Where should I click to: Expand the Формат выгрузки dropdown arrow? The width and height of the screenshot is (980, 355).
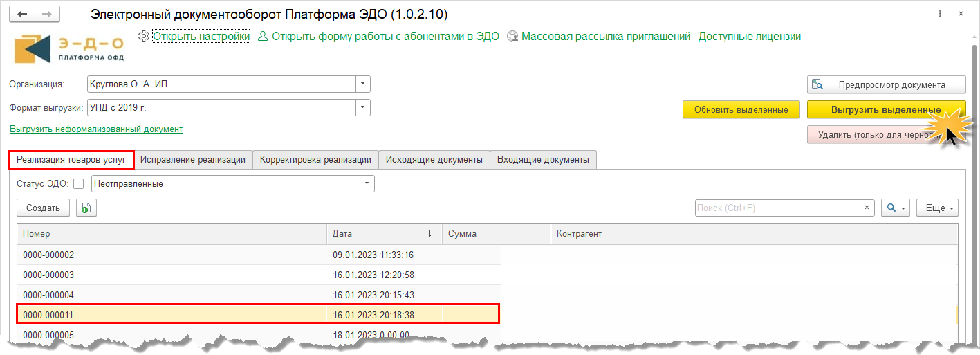(x=363, y=107)
